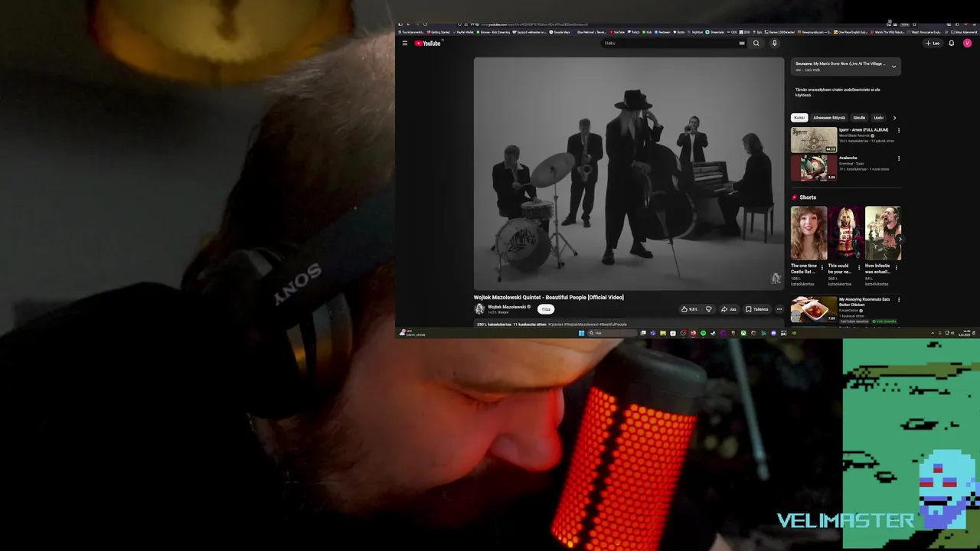Open the Luo create button
Image resolution: width=980 pixels, height=551 pixels.
tap(933, 43)
